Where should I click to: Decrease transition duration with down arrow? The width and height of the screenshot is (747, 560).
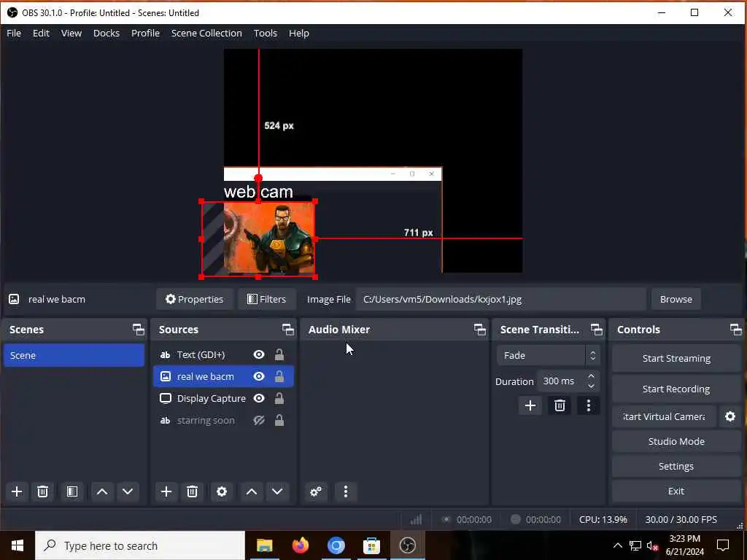(x=591, y=386)
